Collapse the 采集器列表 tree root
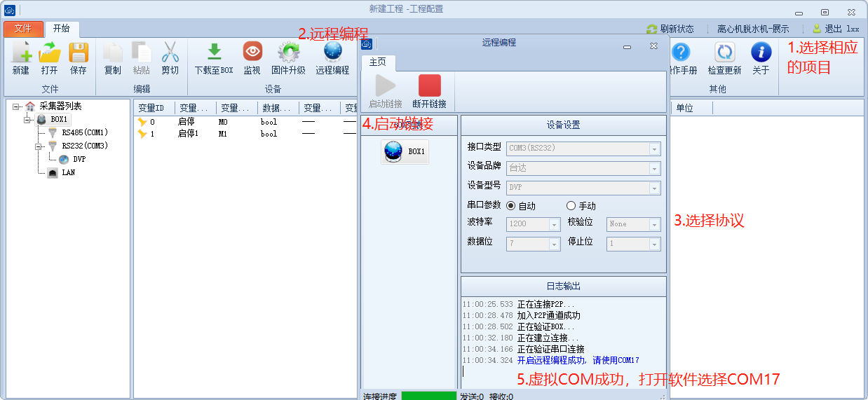Image resolution: width=868 pixels, height=400 pixels. point(16,106)
